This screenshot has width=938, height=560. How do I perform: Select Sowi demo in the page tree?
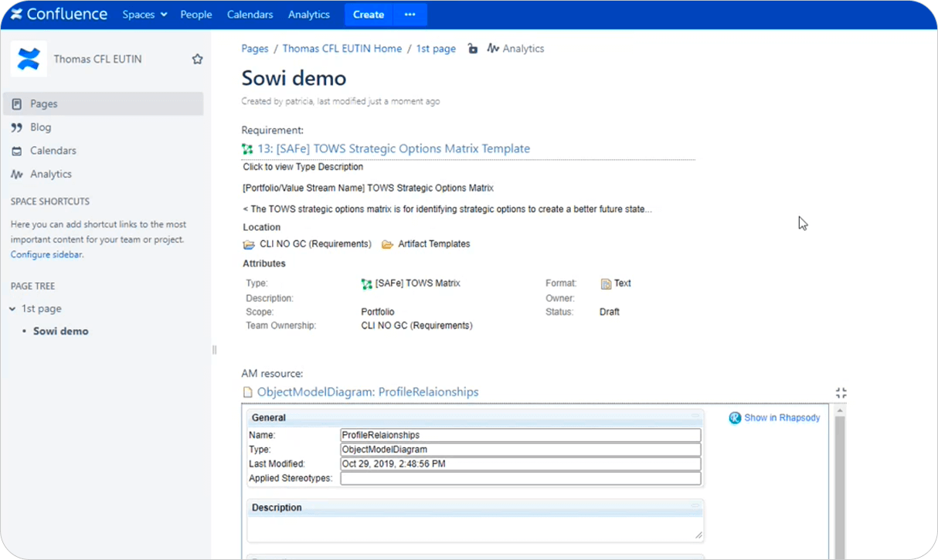61,331
